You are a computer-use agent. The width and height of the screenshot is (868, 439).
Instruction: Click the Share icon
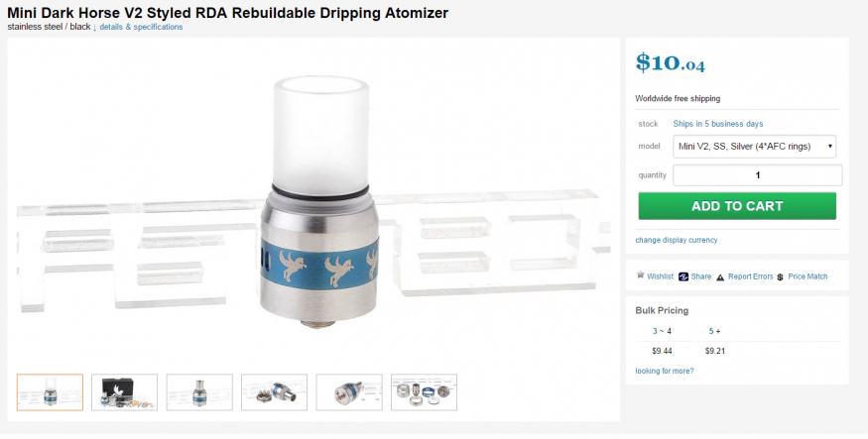tap(683, 276)
